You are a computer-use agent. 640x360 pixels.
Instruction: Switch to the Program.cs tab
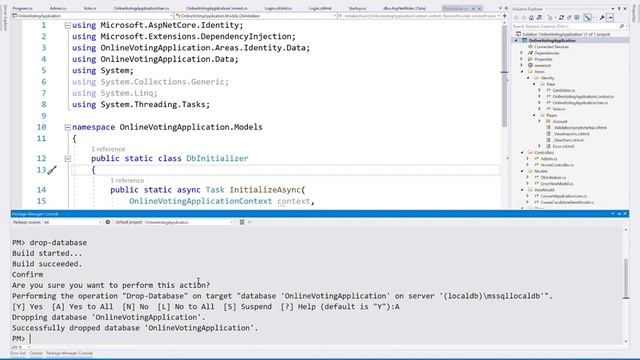pos(22,8)
